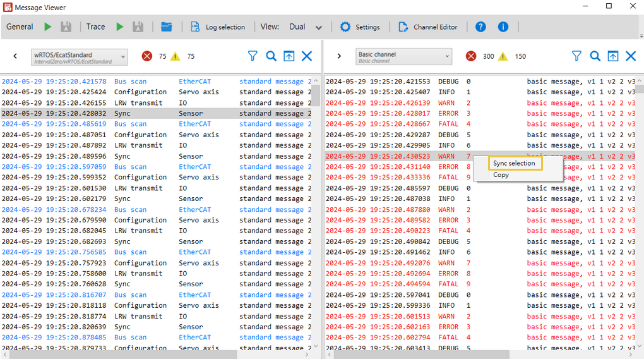644x359 pixels.
Task: Pop out the left panel into a window
Action: [x=289, y=56]
